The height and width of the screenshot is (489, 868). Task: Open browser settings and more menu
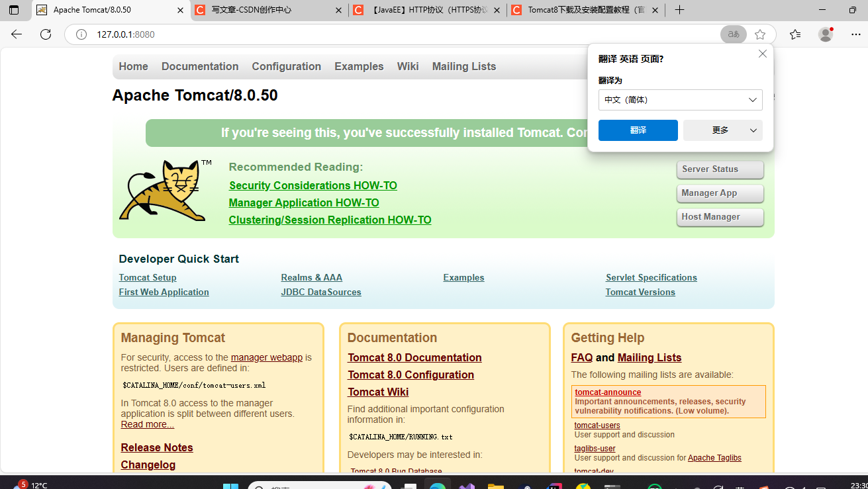click(855, 34)
